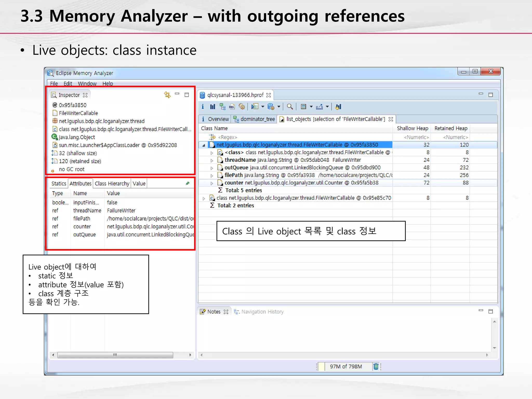The width and height of the screenshot is (532, 399).
Task: Expand the outQueue LinkedBlockingQueue row
Action: tap(212, 168)
